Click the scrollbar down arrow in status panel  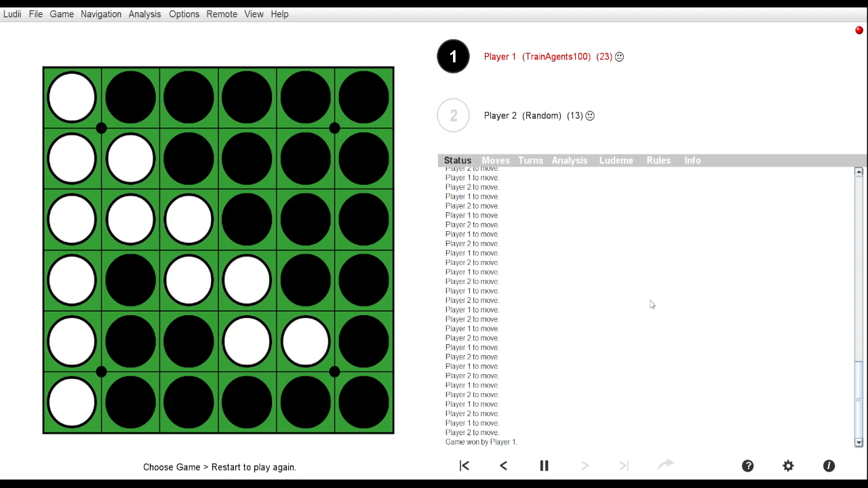point(859,442)
